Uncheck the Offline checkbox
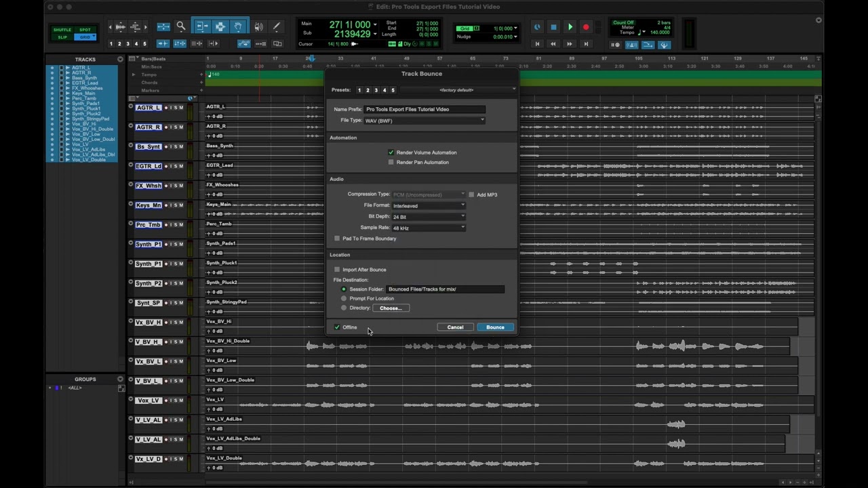This screenshot has width=868, height=488. [337, 327]
